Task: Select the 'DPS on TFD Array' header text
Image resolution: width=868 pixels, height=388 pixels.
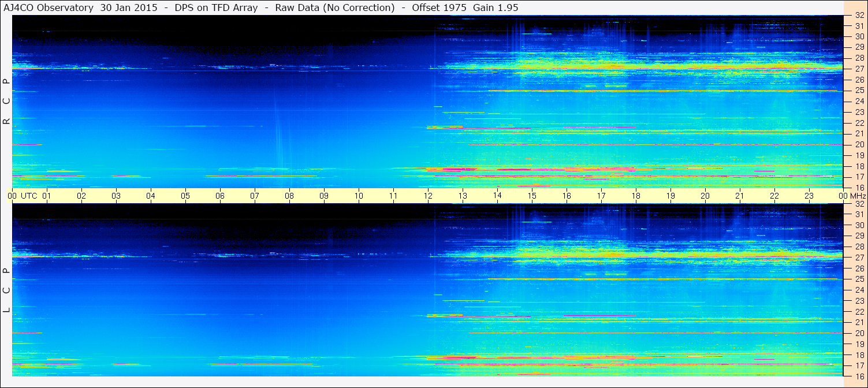Action: click(x=219, y=8)
